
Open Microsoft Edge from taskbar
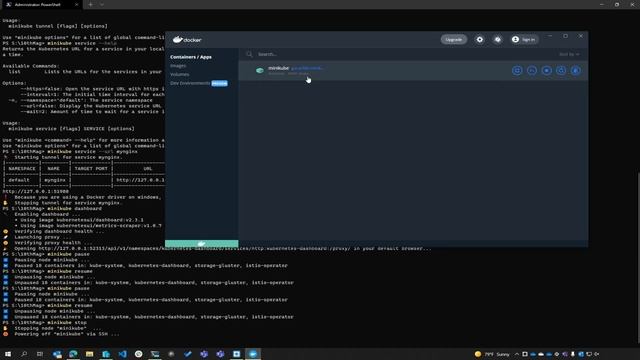pyautogui.click(x=73, y=354)
